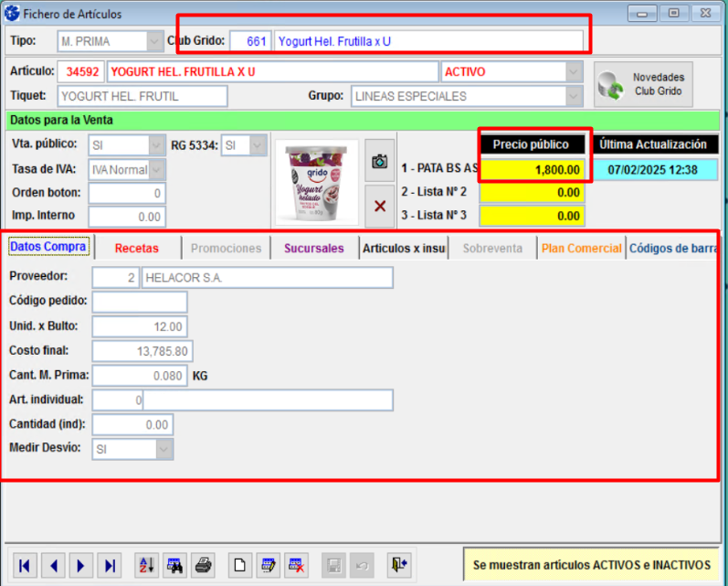Expand the Tasa de IVA dropdown

157,170
